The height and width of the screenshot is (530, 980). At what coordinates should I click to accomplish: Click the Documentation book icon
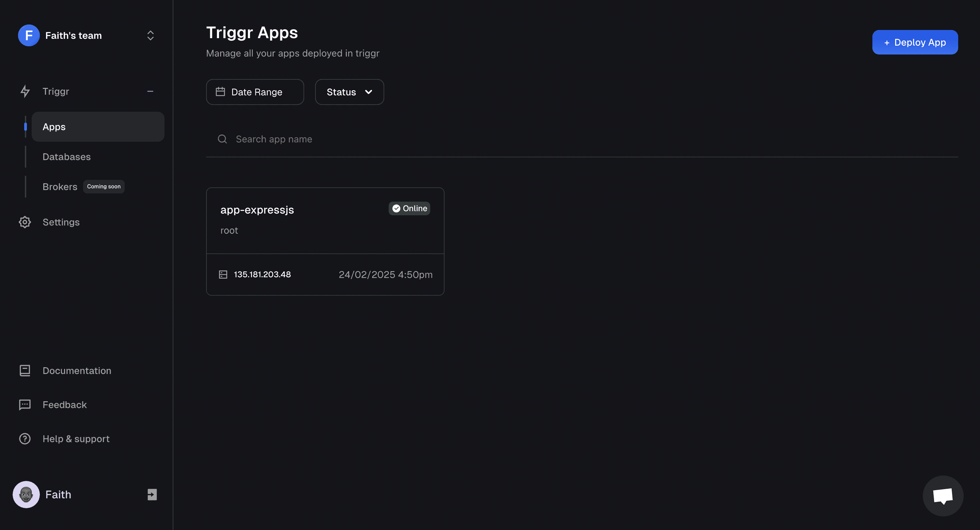coord(25,370)
